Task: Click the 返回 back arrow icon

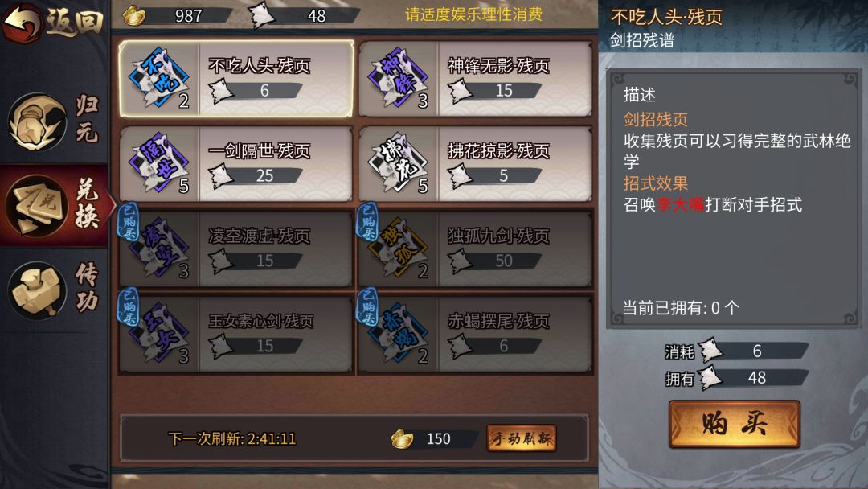Action: (23, 21)
